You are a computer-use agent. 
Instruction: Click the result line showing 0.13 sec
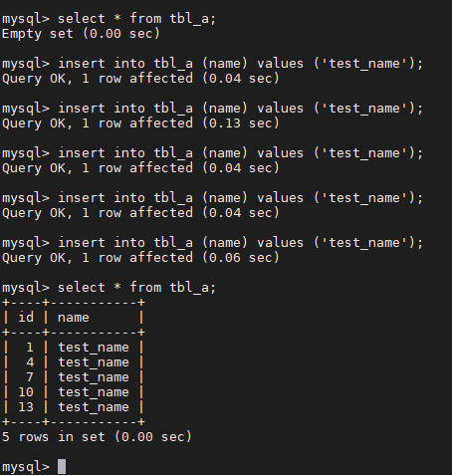pyautogui.click(x=140, y=123)
